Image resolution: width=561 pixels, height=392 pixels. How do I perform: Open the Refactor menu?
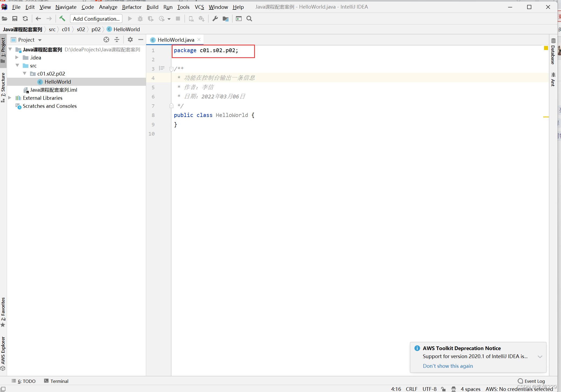click(132, 7)
